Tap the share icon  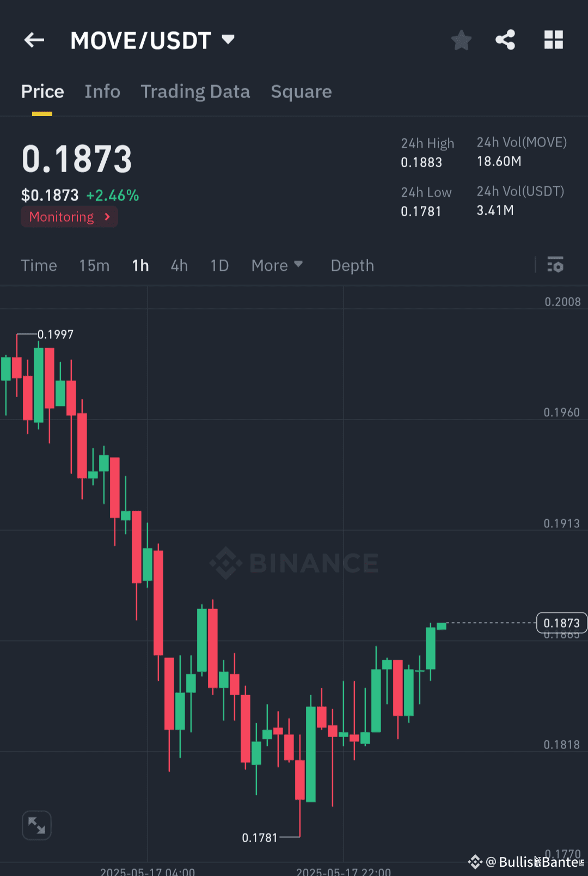505,40
